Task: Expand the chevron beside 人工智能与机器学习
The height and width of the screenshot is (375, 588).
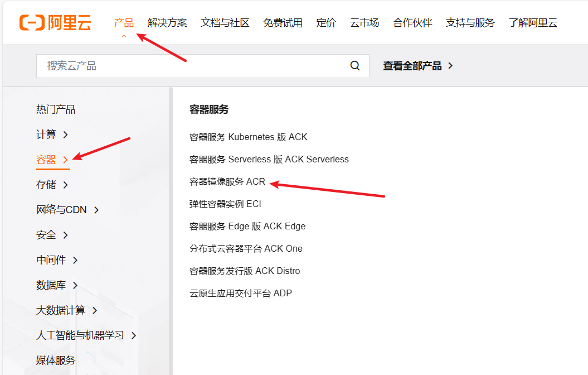Action: pos(134,335)
